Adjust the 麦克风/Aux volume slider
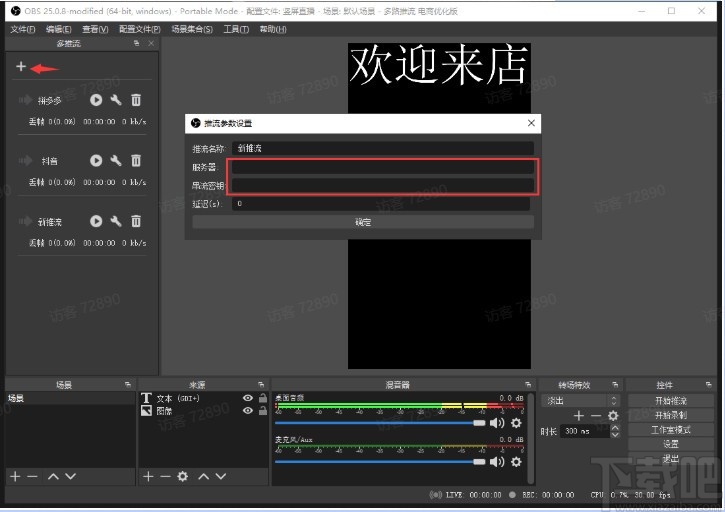Screen dimensions: 725x512 (x=380, y=462)
